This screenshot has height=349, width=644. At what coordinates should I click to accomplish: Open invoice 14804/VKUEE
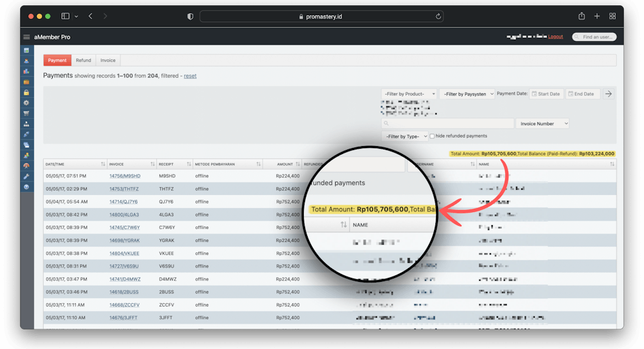tap(124, 253)
